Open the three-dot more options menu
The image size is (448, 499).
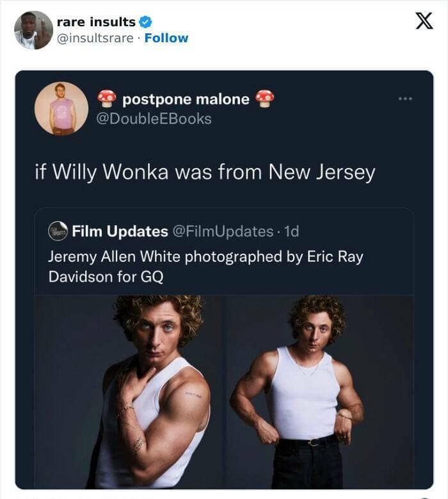406,99
